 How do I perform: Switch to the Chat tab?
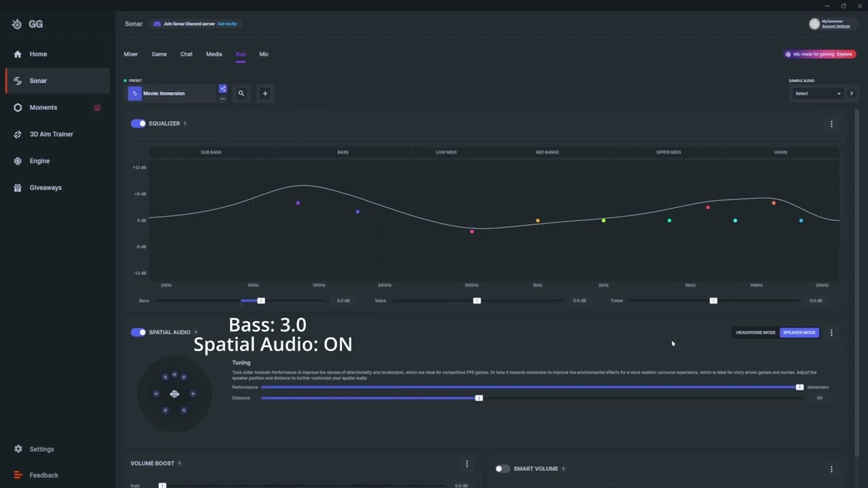click(186, 54)
